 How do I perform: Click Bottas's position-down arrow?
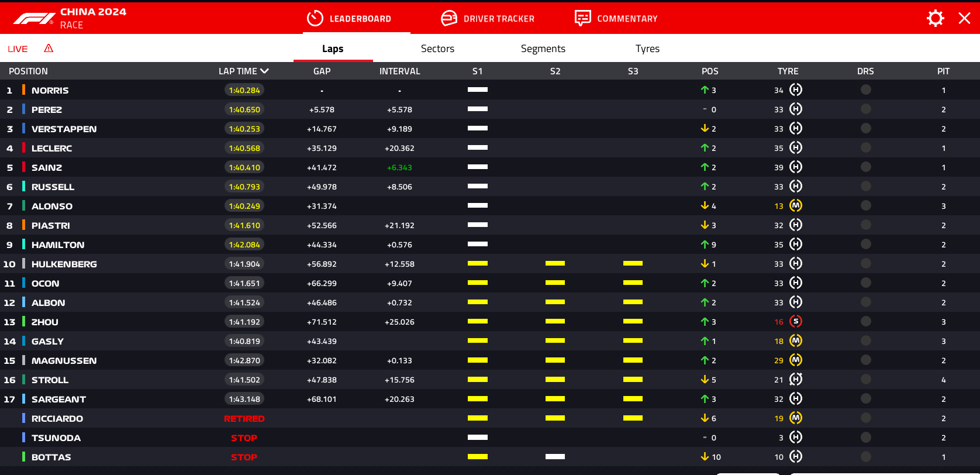705,456
